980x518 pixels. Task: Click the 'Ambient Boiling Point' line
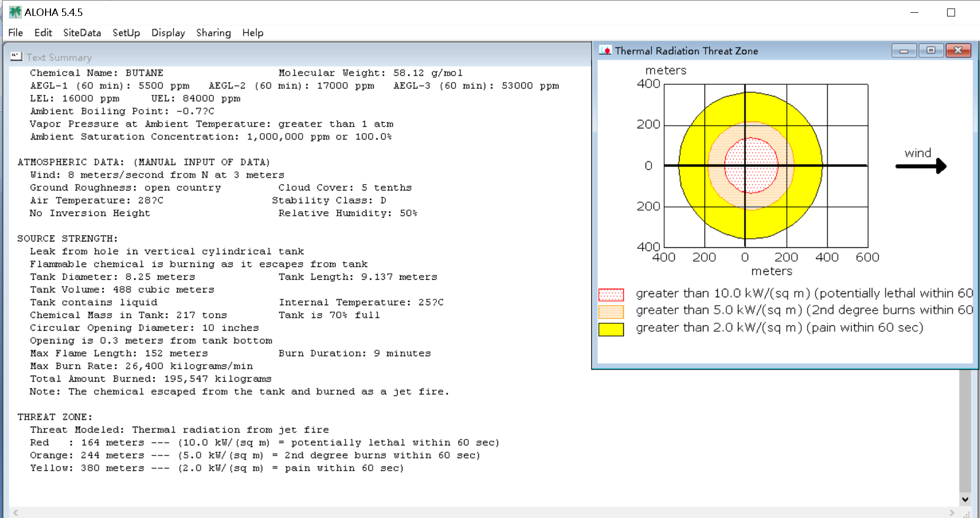pyautogui.click(x=122, y=111)
